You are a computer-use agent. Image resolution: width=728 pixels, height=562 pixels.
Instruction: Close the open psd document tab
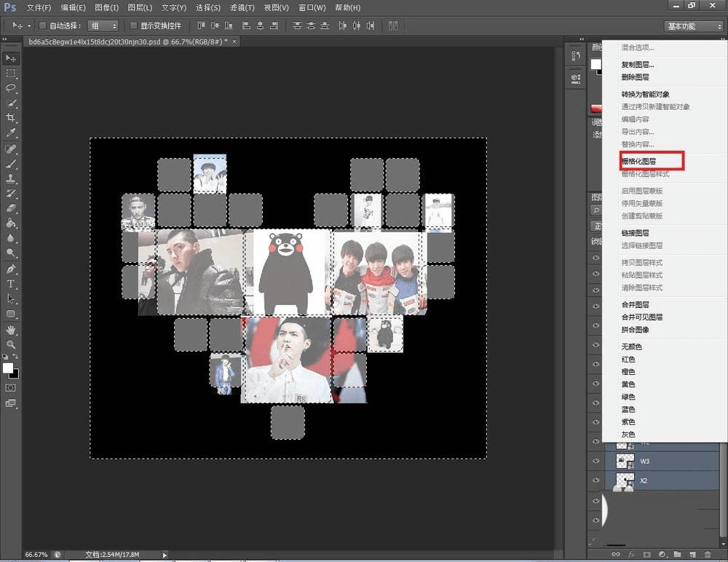234,41
